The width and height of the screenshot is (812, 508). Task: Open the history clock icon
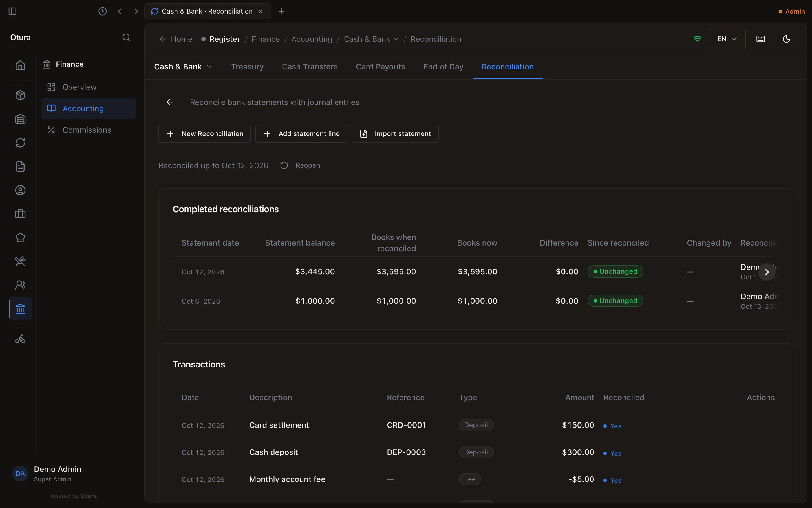pyautogui.click(x=102, y=11)
